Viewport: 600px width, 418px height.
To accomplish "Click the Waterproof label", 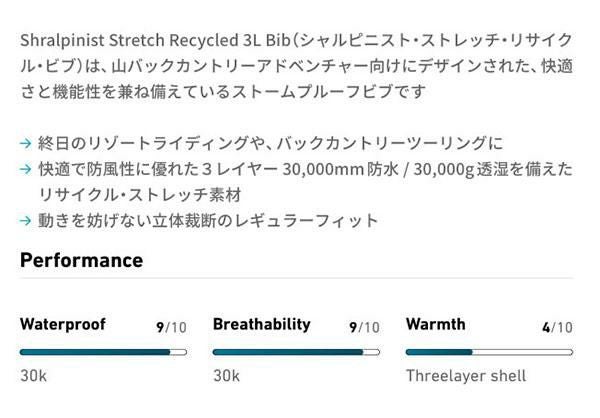I will [62, 325].
